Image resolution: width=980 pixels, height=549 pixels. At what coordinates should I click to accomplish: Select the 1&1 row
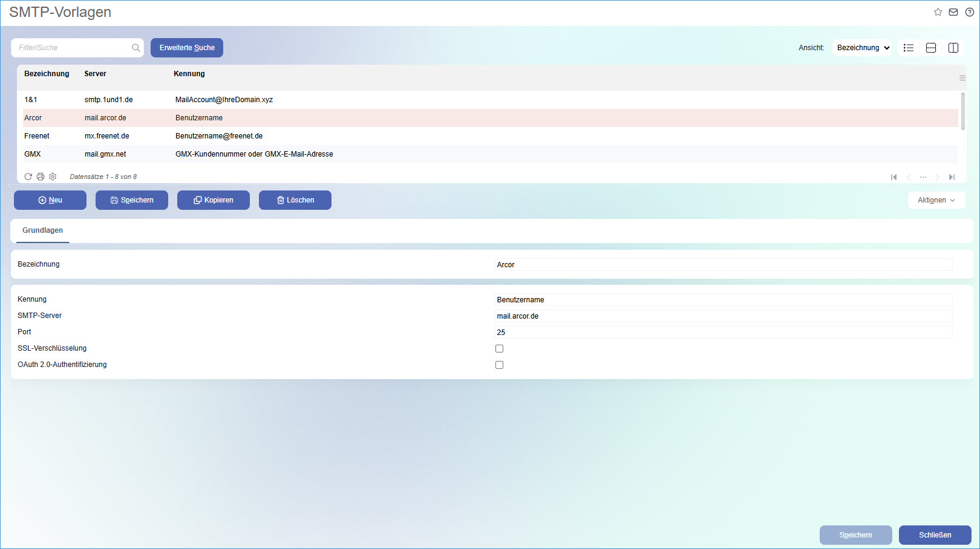point(491,100)
